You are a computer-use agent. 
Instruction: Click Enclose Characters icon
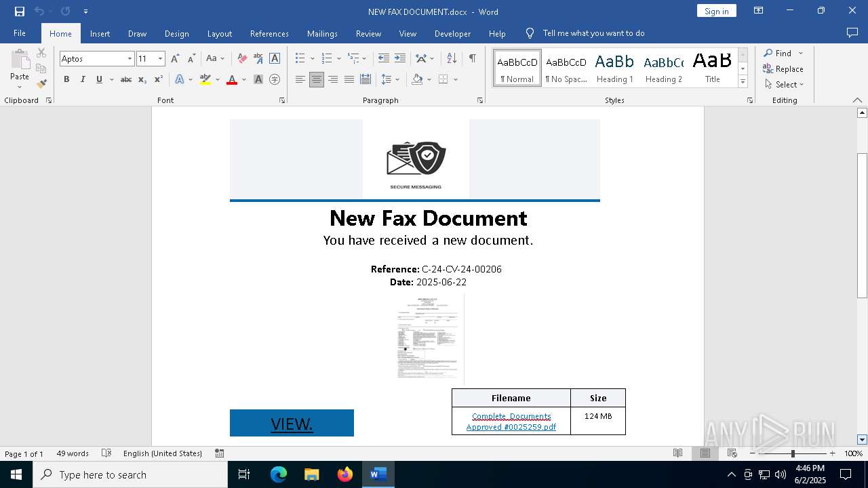pos(275,79)
